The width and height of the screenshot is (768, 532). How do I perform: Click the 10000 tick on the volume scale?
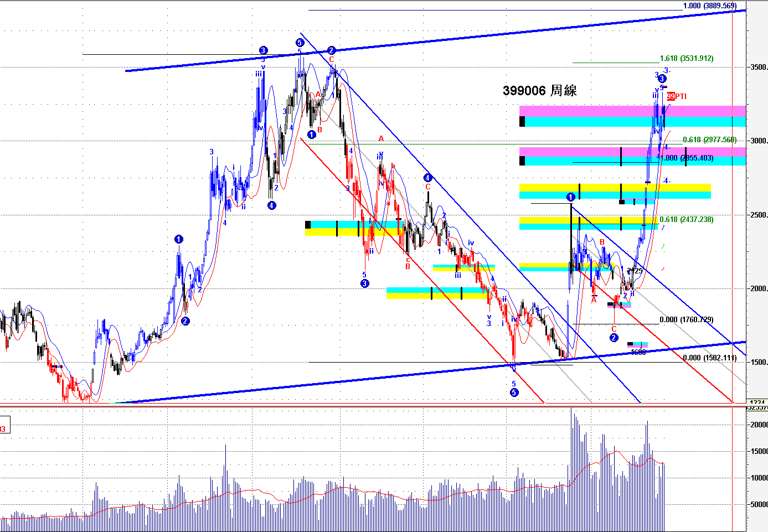tap(758, 478)
